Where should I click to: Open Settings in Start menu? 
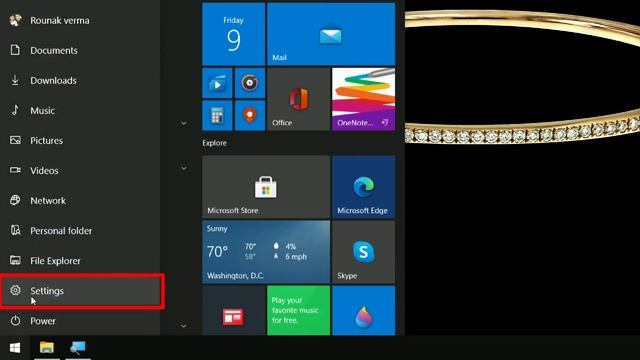click(80, 291)
